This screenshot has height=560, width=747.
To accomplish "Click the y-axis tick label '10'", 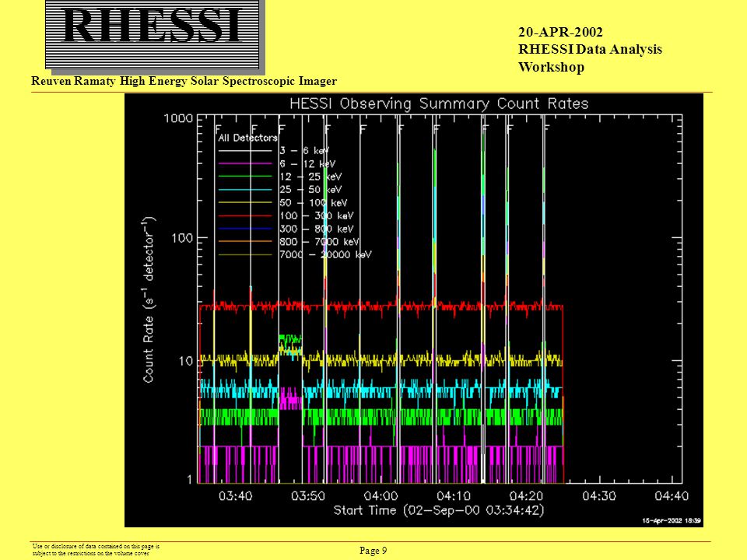I will pos(186,361).
